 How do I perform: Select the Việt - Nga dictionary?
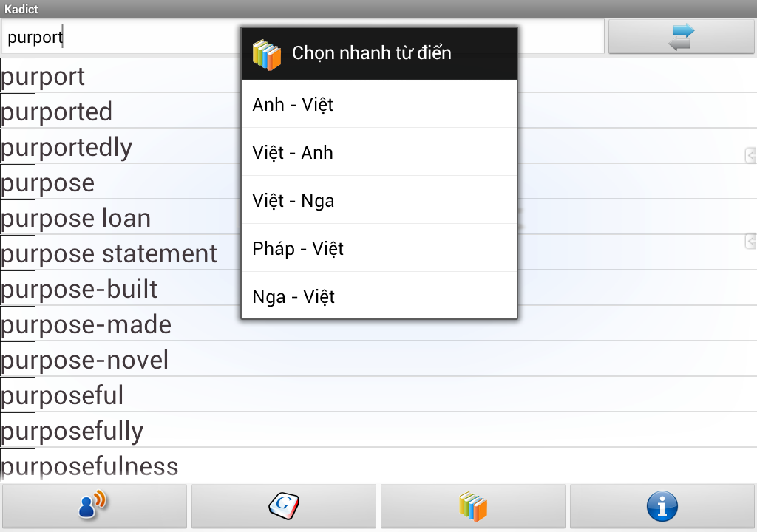[x=379, y=199]
